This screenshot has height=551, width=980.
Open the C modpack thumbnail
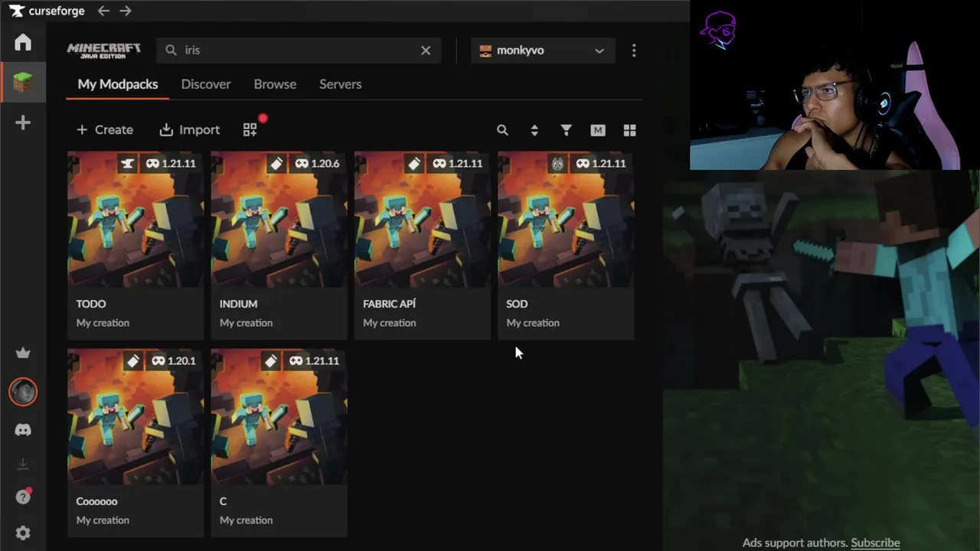(279, 417)
